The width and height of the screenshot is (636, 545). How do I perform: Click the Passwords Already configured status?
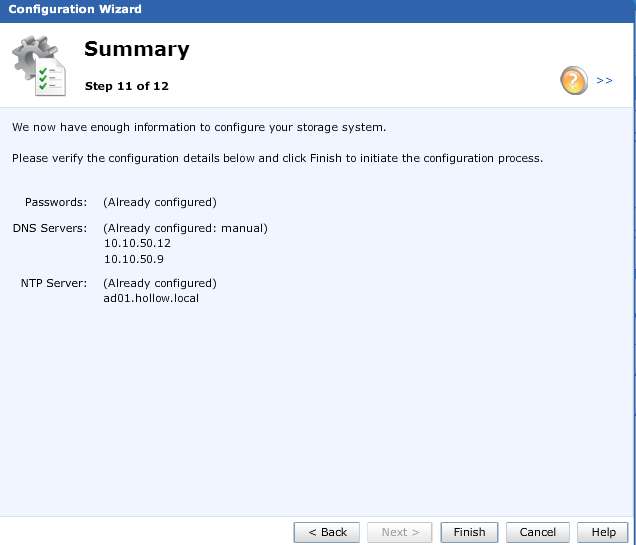159,202
